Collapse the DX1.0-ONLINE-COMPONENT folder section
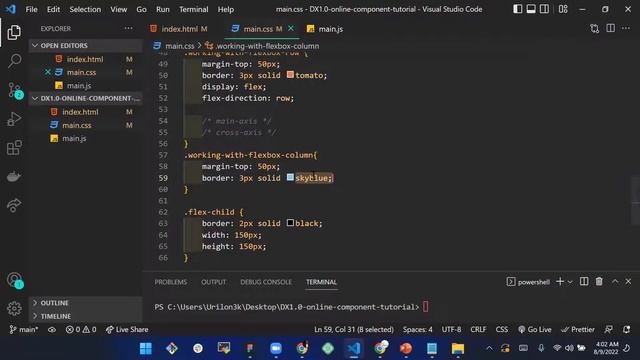Screen dimensions: 640x360 click(x=86, y=98)
